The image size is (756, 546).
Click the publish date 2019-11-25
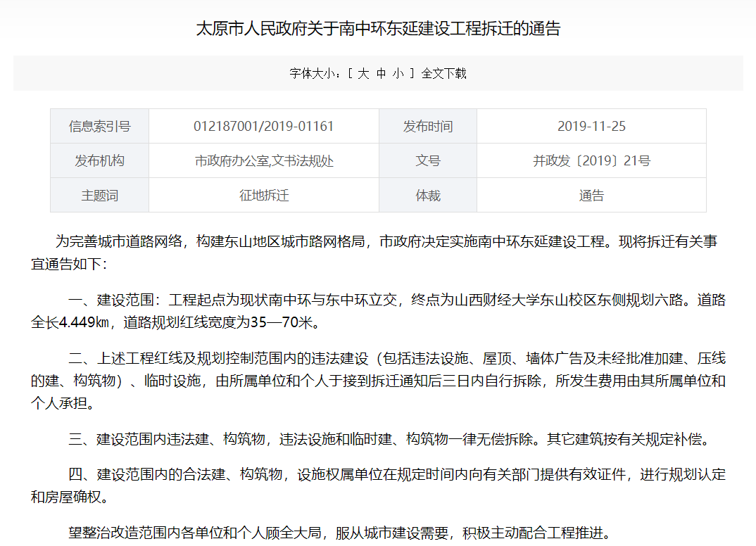click(591, 127)
